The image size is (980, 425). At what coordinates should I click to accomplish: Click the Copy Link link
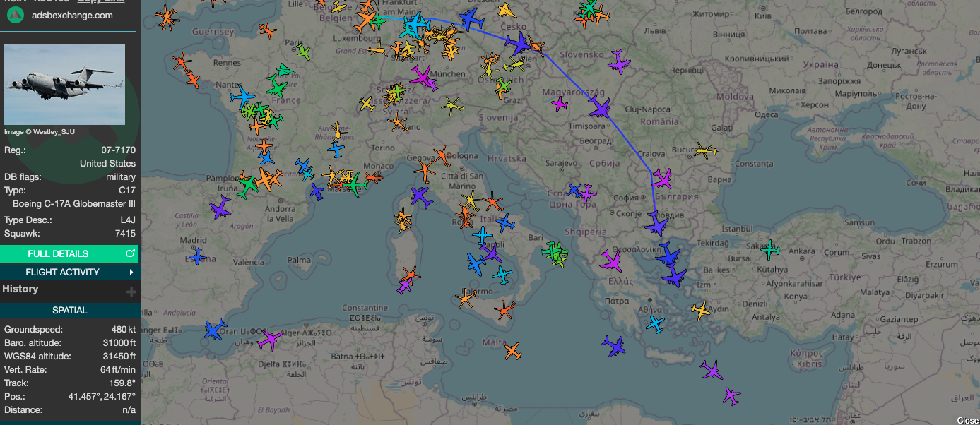pyautogui.click(x=101, y=1)
